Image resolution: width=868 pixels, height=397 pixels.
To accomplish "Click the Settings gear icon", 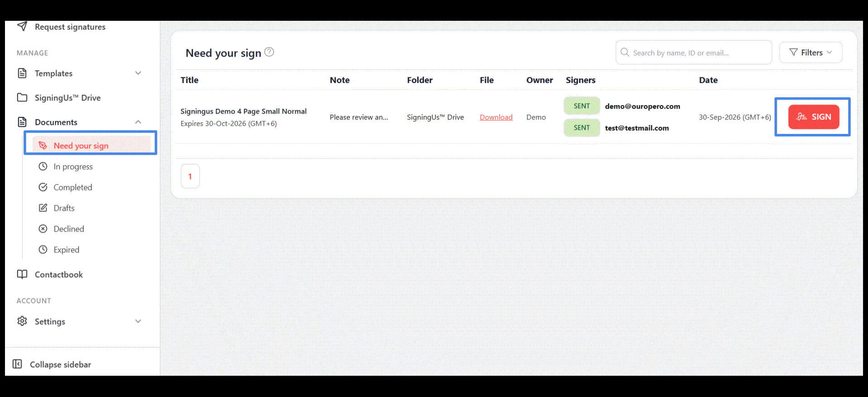I will (22, 321).
